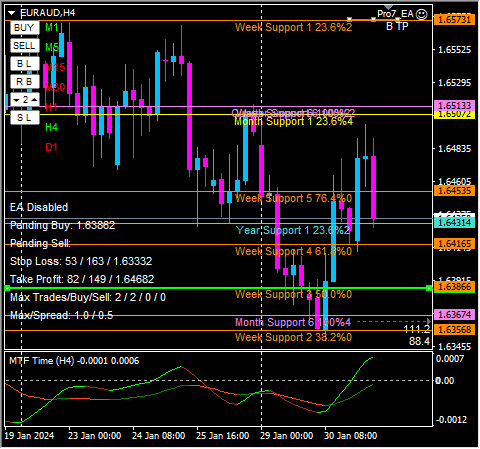This screenshot has height=449, width=480.
Task: Click the Month Support 6 100%4 label
Action: pos(293,322)
